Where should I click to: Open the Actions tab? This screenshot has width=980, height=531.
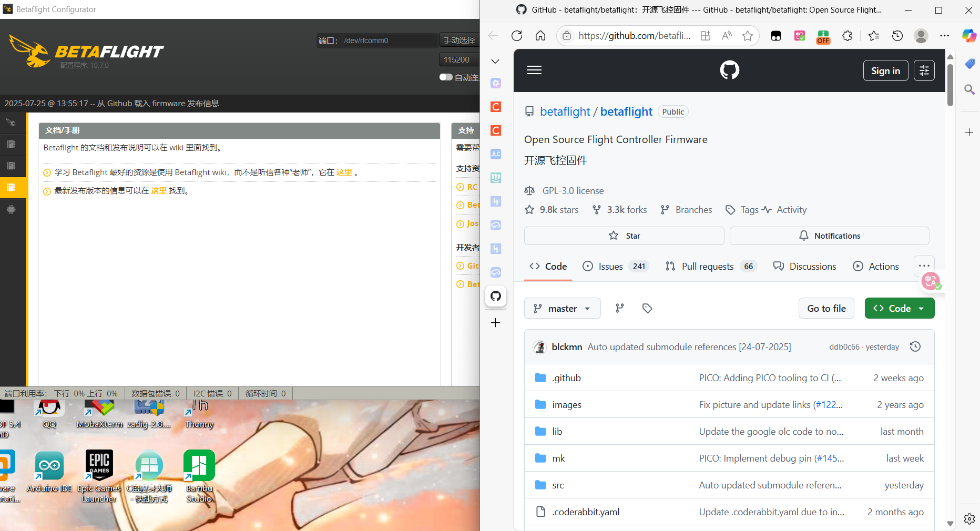click(876, 267)
